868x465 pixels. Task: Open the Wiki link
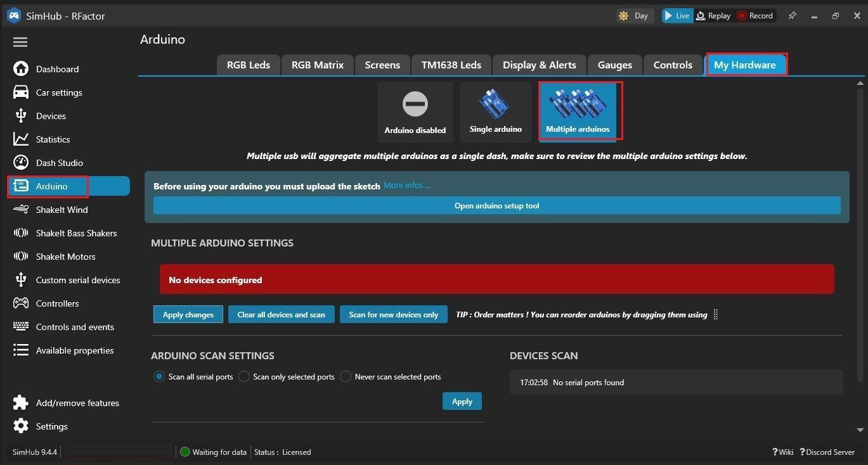click(783, 452)
